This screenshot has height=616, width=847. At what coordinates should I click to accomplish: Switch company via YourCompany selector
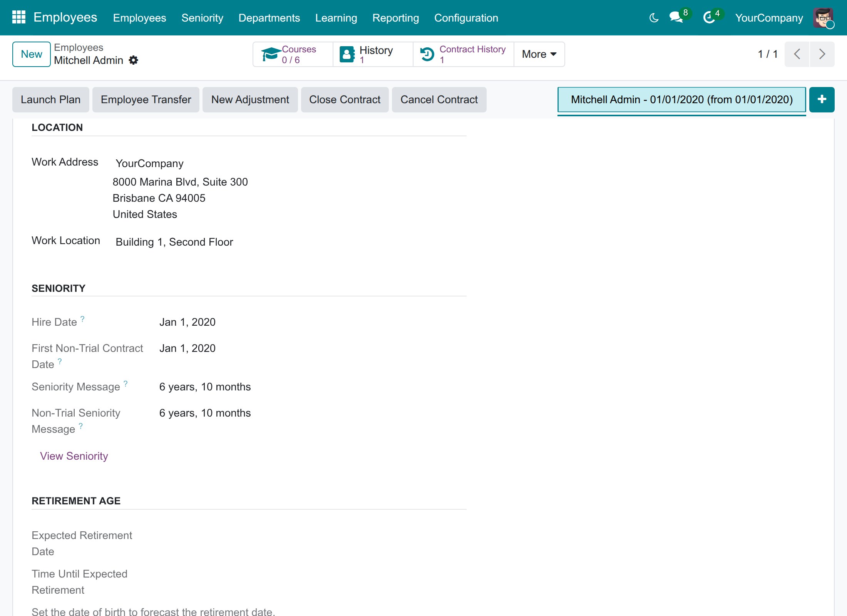coord(769,18)
